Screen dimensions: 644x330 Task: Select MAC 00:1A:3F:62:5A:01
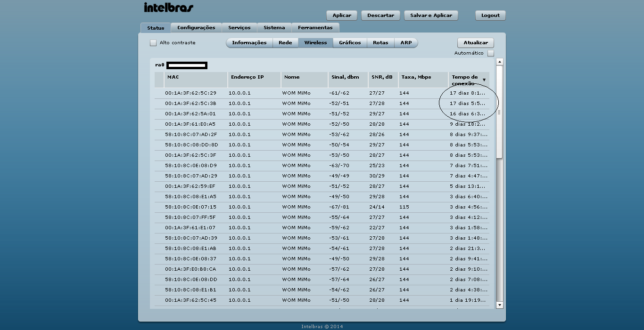pos(190,114)
